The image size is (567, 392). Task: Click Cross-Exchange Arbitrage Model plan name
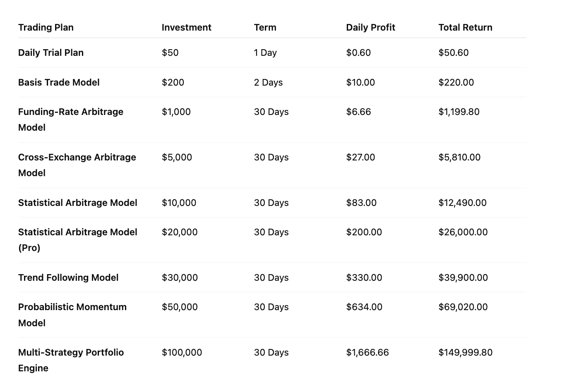77,165
